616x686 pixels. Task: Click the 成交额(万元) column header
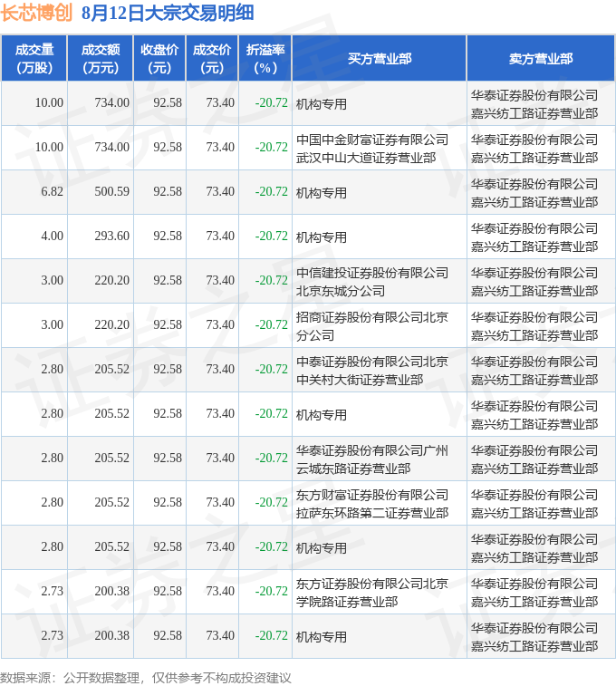click(101, 59)
